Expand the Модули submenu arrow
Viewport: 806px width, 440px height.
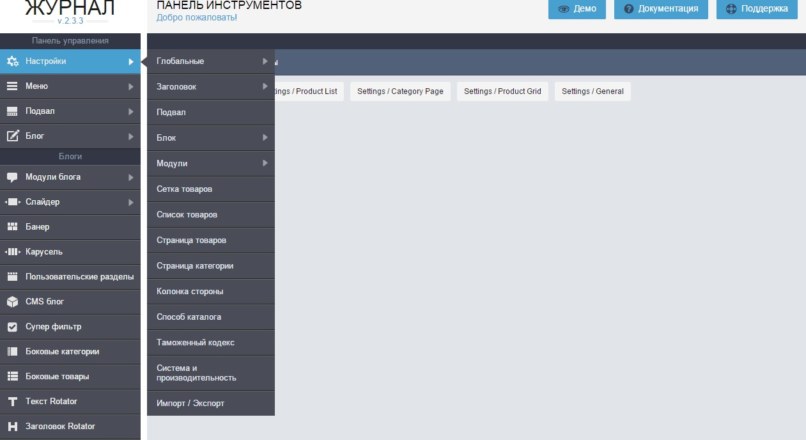click(265, 163)
